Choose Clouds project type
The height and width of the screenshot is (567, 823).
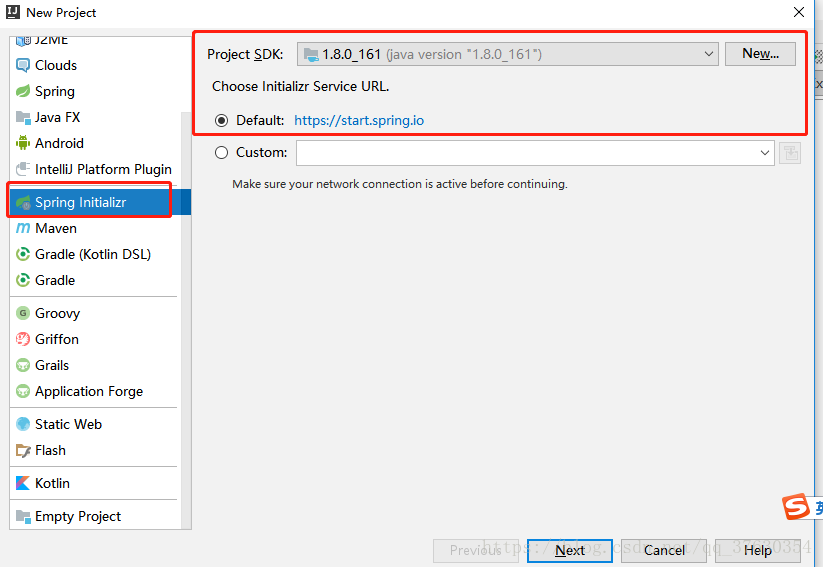[95, 65]
